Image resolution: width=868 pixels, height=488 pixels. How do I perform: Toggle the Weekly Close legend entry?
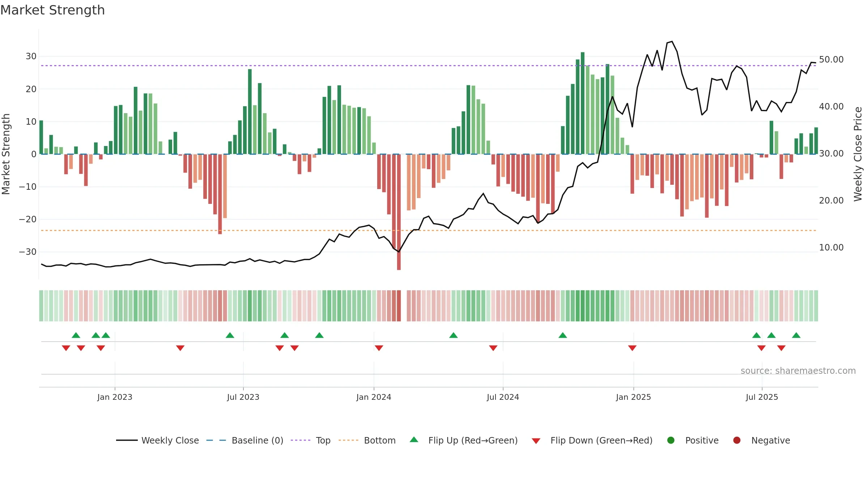coord(158,440)
